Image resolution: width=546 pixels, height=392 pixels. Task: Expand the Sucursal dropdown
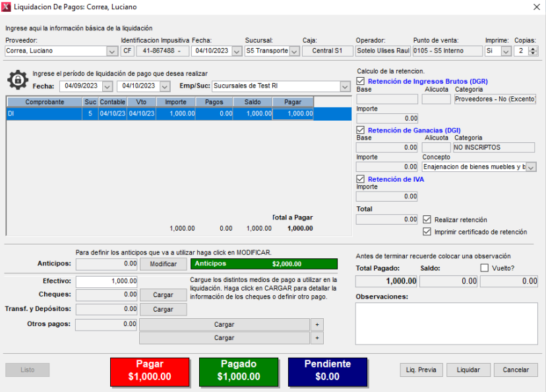294,51
